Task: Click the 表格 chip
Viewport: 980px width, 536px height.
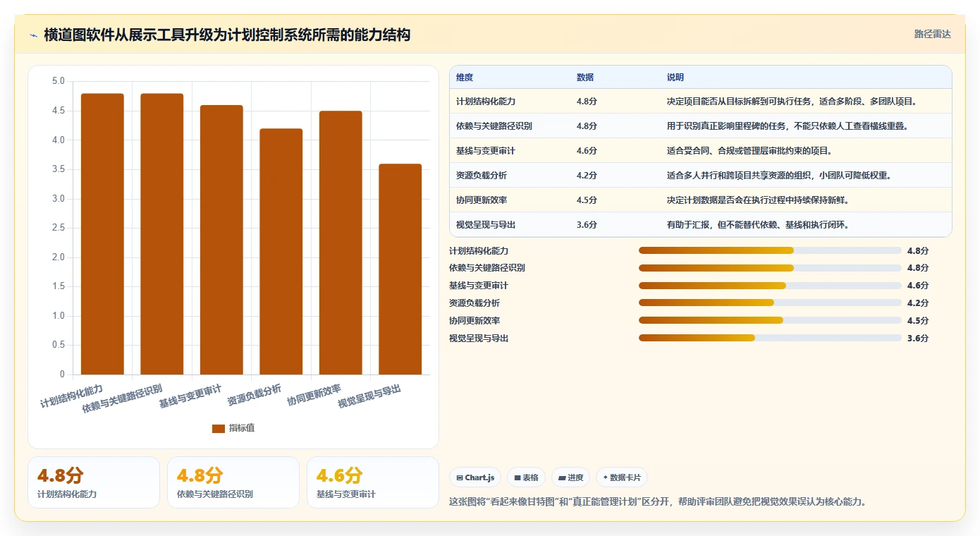Action: [x=527, y=477]
